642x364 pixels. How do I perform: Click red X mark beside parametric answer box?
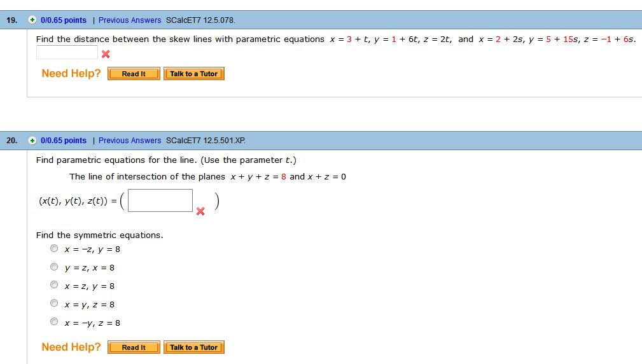click(x=200, y=211)
